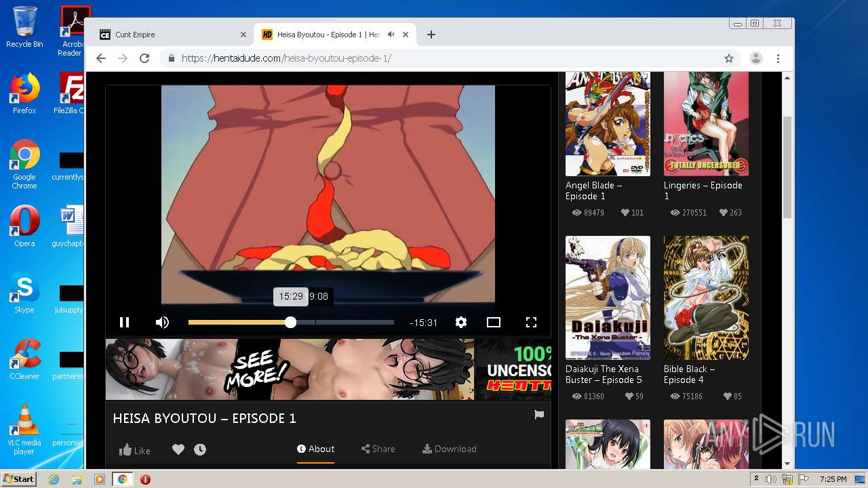Open the Share tab

point(378,449)
